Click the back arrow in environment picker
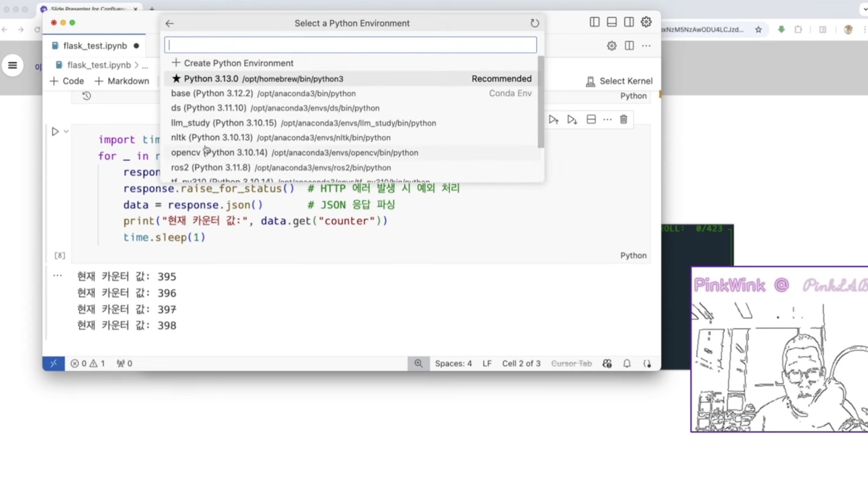This screenshot has height=495, width=868. 170,23
